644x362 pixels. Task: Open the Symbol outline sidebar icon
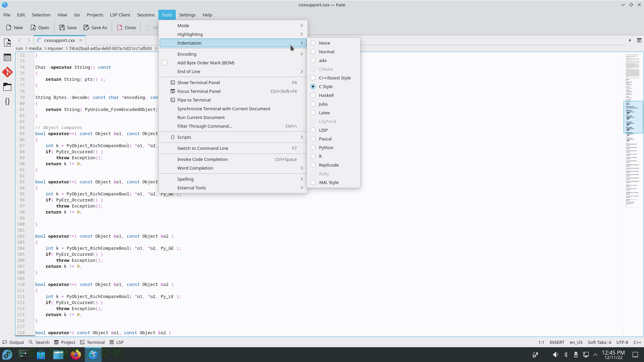7,57
